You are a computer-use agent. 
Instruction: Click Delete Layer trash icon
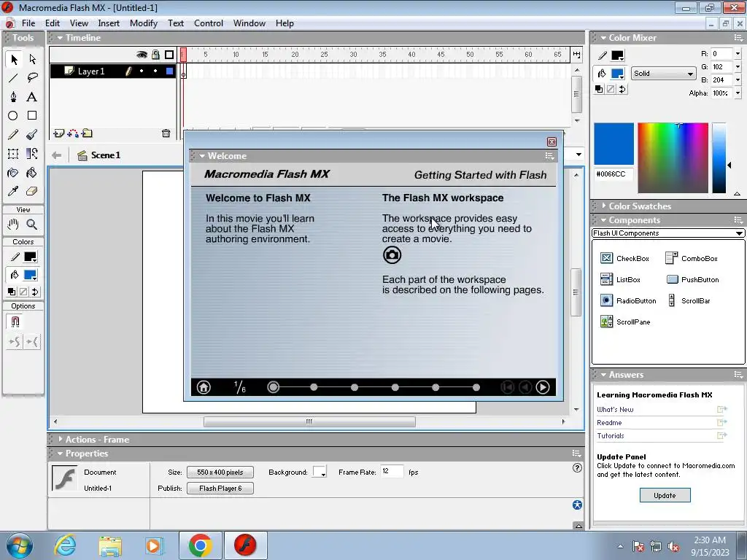click(166, 133)
